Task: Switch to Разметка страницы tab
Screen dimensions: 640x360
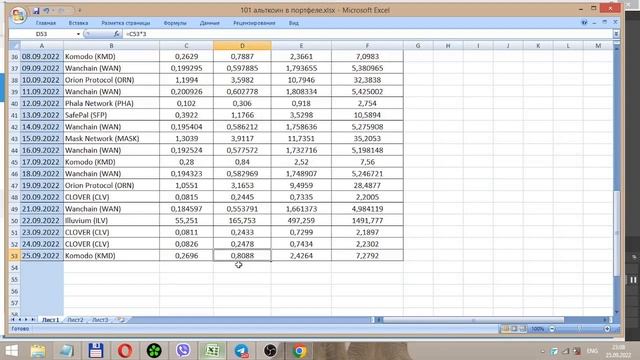Action: pyautogui.click(x=126, y=23)
